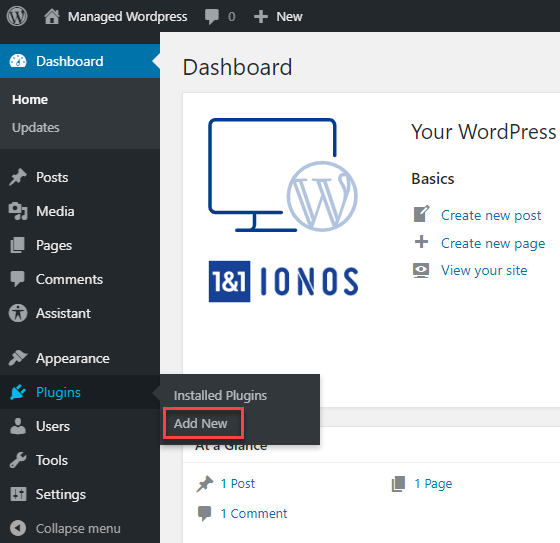Select Dashboard in the sidebar

[x=70, y=61]
